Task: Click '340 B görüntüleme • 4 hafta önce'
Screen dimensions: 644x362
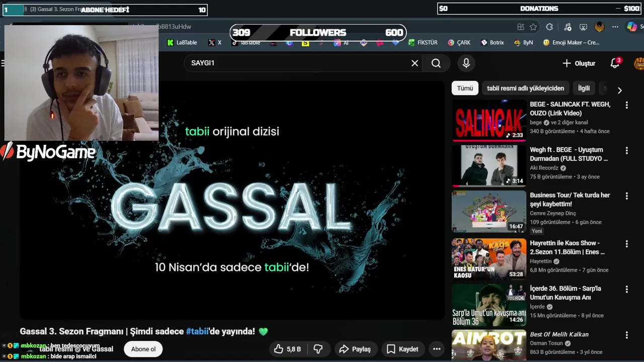Action: coord(570,131)
